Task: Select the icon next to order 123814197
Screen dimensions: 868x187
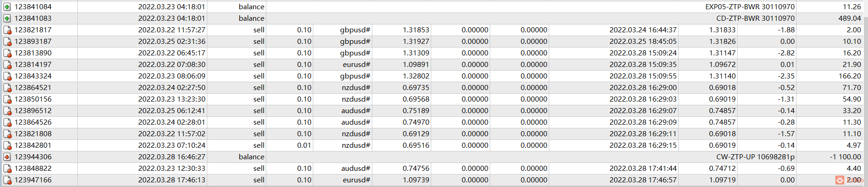Action: [x=7, y=65]
